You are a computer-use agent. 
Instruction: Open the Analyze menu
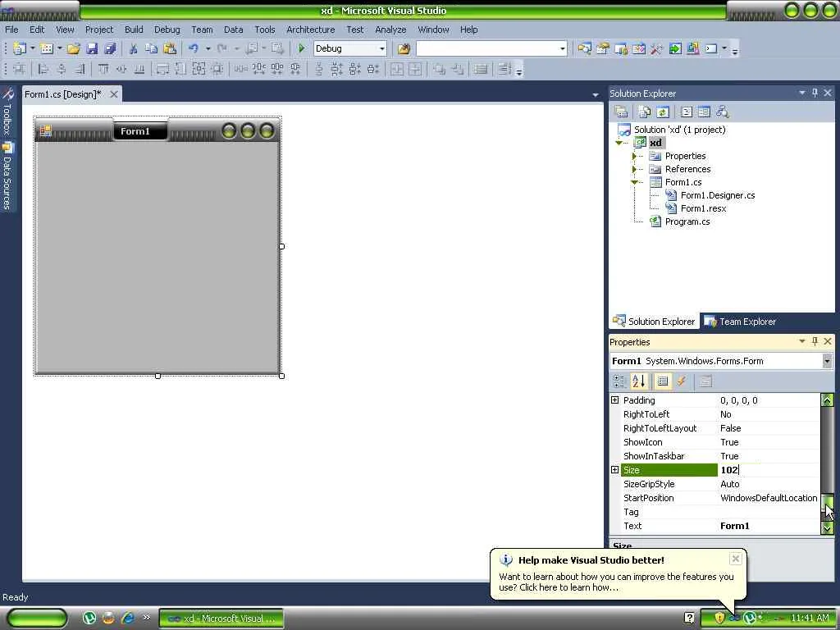(x=390, y=30)
